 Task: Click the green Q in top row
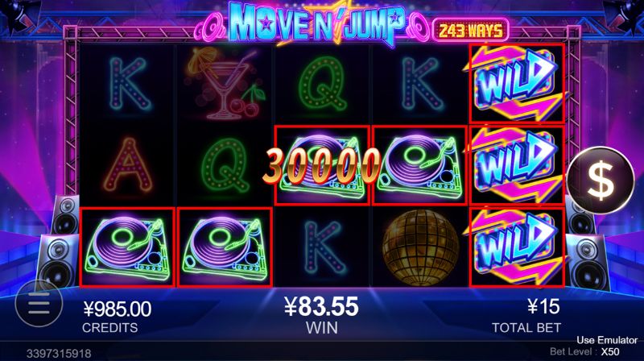323,84
